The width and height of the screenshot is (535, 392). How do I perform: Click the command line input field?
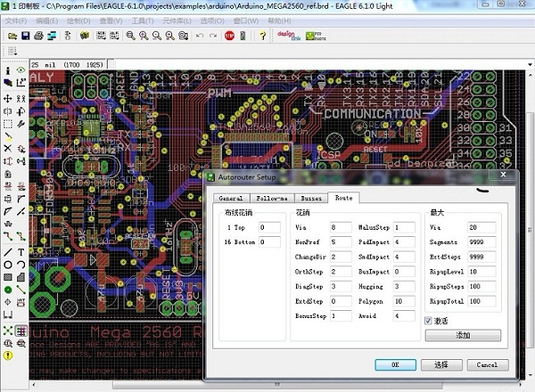point(321,64)
